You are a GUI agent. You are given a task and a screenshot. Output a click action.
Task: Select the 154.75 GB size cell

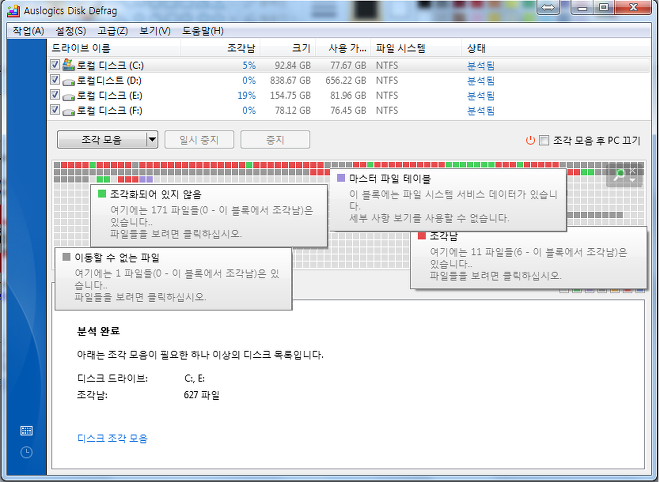(x=290, y=96)
